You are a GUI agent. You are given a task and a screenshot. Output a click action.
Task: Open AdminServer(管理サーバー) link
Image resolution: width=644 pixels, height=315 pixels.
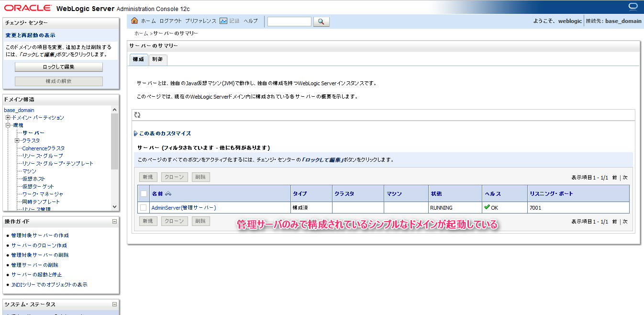(x=184, y=208)
